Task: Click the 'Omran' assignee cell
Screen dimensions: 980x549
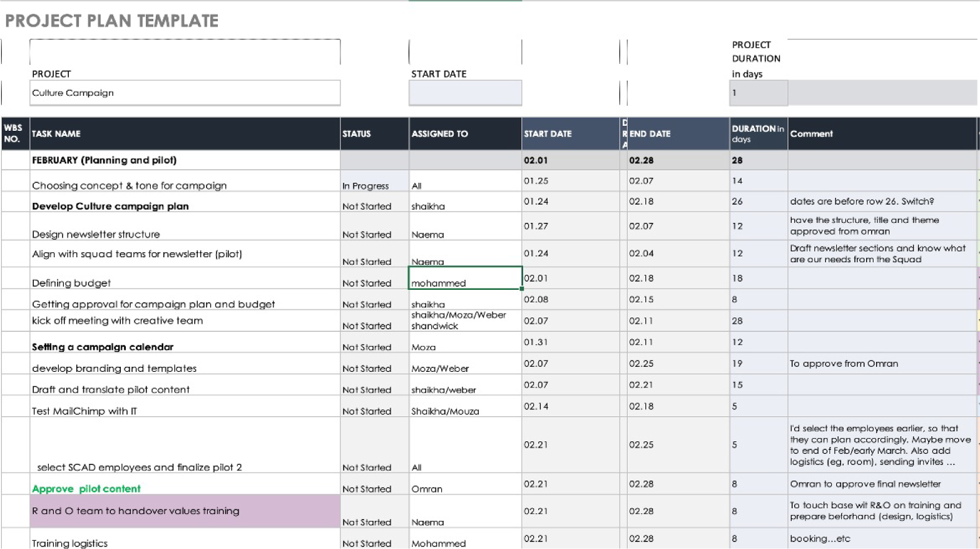Action: [465, 484]
